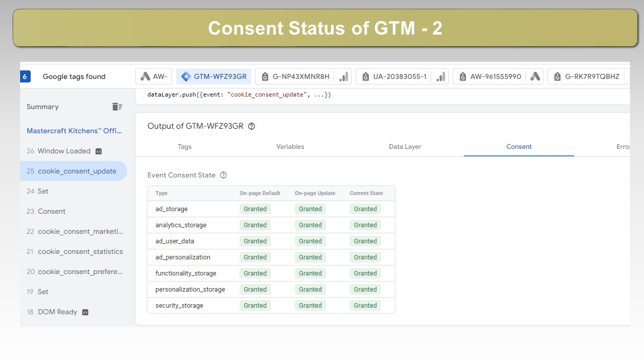Viewport: 644px width, 362px height.
Task: Click the functionality_storage row label
Action: [186, 274]
